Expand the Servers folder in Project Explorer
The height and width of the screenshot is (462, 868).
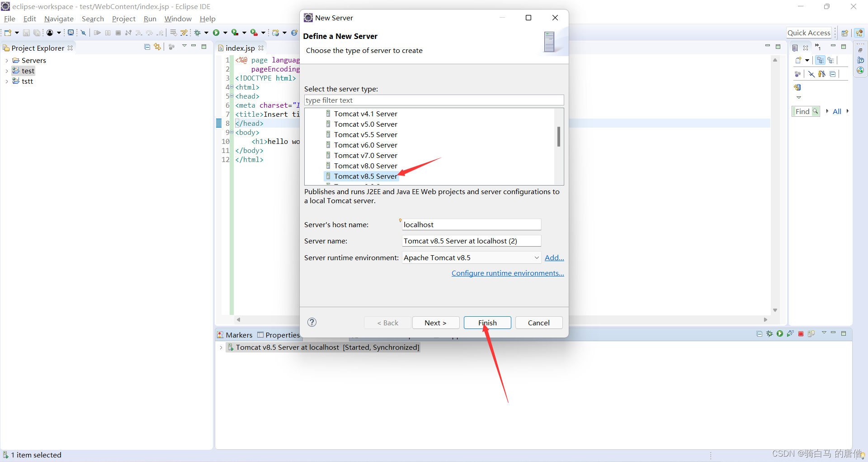point(7,61)
